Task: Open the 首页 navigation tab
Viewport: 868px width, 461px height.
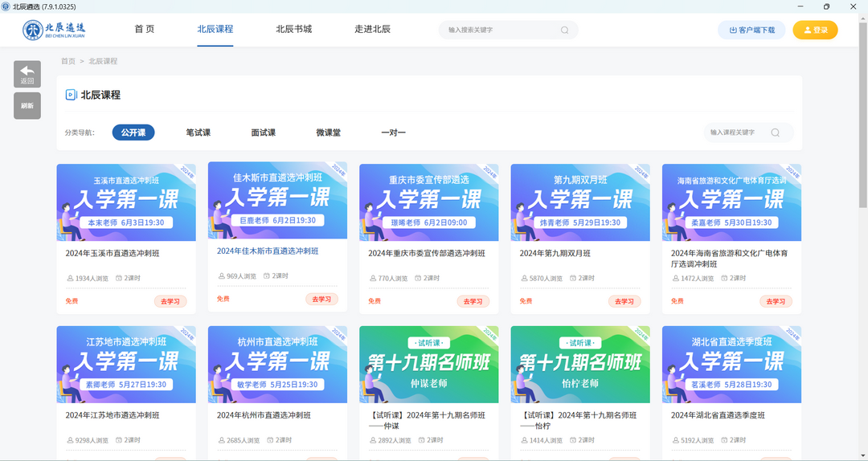Action: click(x=145, y=30)
